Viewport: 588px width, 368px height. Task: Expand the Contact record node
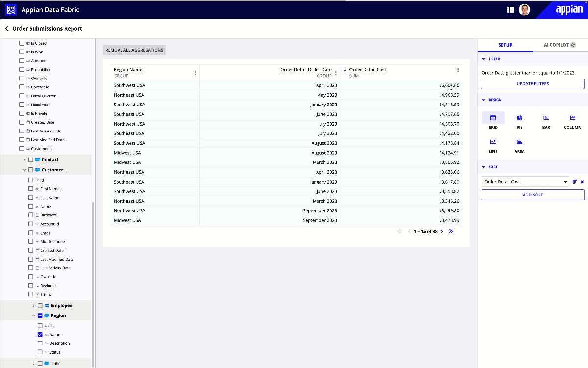24,160
